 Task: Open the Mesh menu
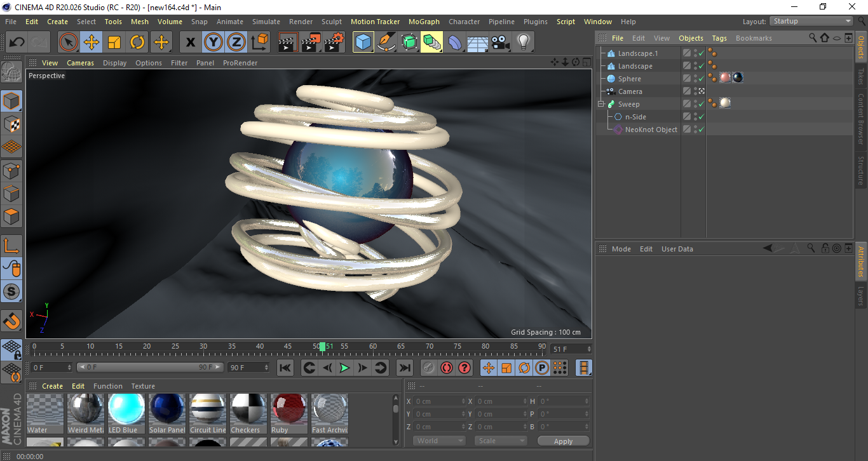point(140,22)
